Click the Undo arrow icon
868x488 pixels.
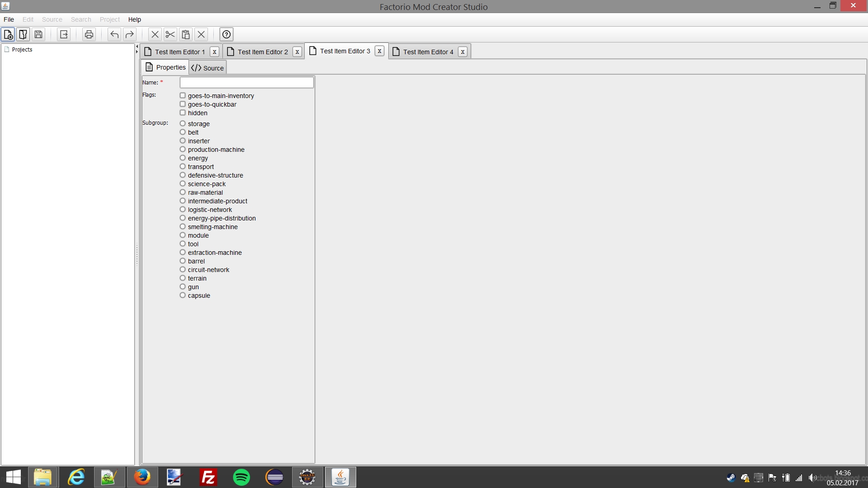[114, 34]
